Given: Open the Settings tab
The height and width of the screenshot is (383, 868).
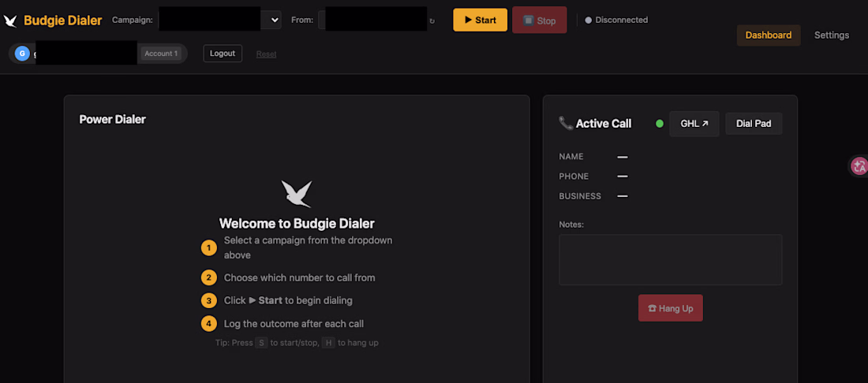Looking at the screenshot, I should [x=832, y=35].
